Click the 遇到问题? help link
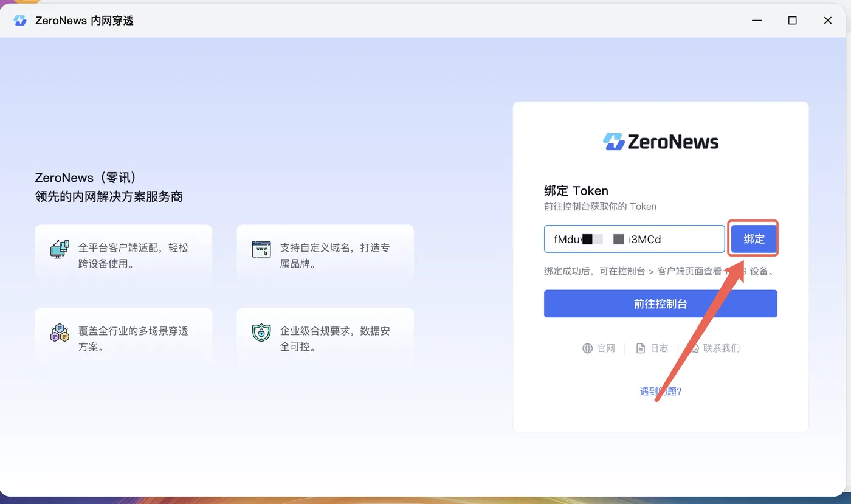Screen dimensions: 851x504 tap(661, 391)
